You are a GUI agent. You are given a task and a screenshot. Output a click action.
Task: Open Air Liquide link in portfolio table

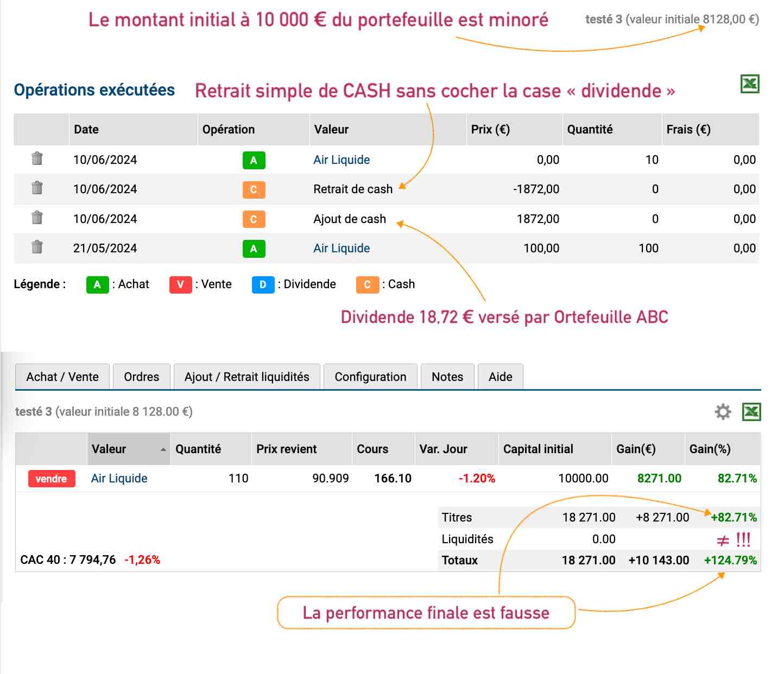(x=119, y=478)
